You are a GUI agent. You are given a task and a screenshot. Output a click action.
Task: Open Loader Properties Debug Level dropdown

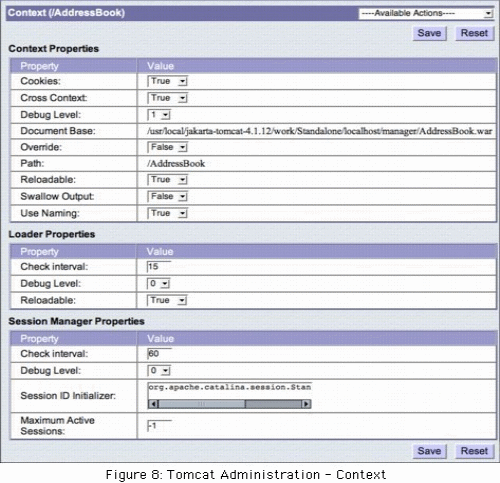tap(158, 284)
